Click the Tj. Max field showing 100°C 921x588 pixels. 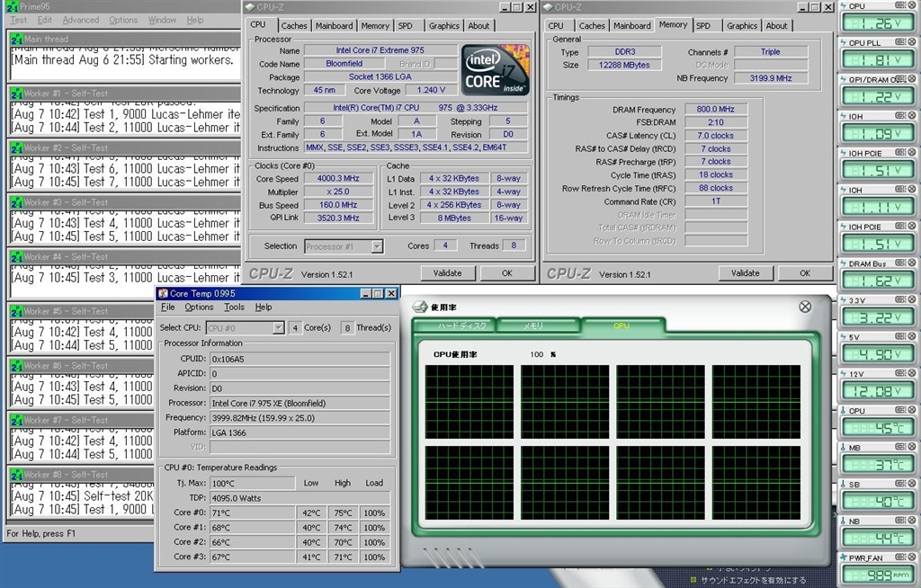(253, 484)
